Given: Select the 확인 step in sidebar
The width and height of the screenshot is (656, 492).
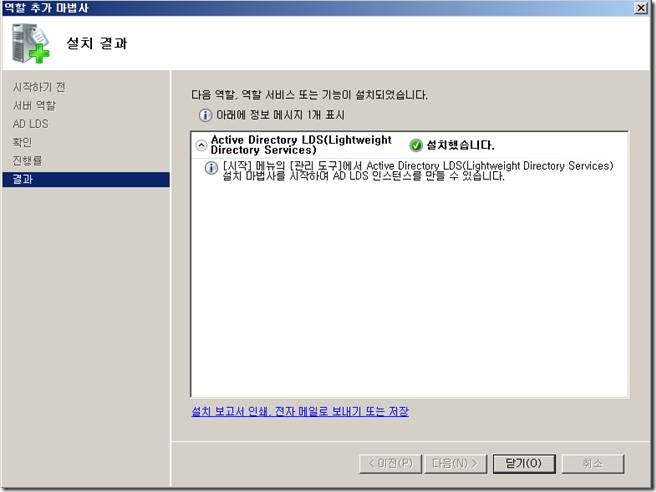Looking at the screenshot, I should (x=22, y=142).
